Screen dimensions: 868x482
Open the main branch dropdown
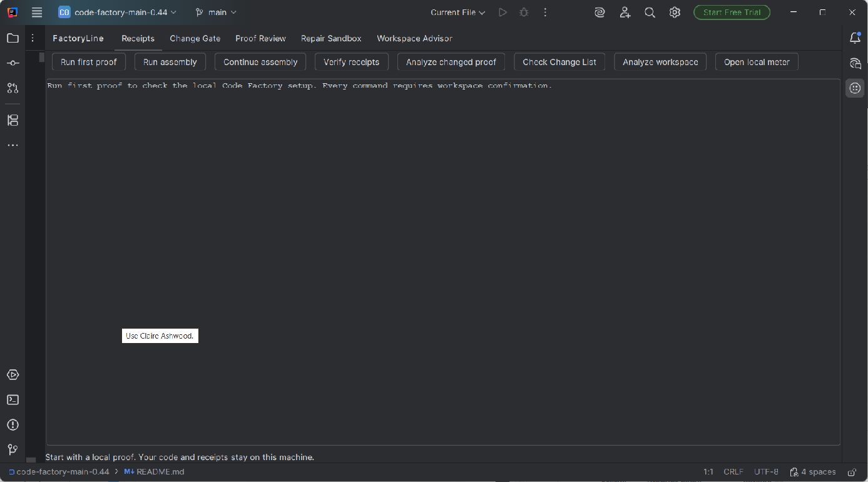(216, 13)
